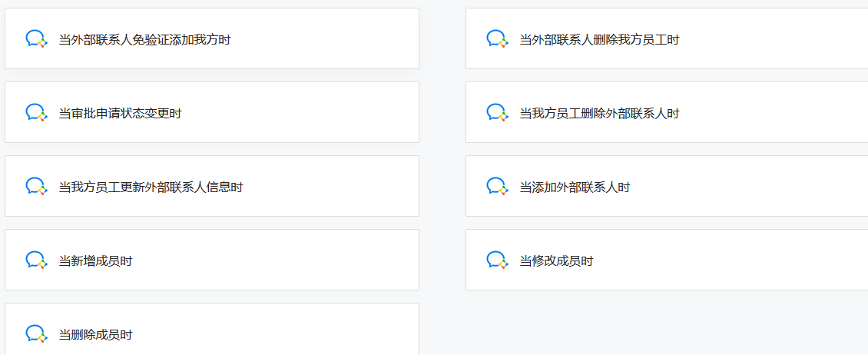Click empty area of 当添加外部联系人时 card
The image size is (868, 355).
tap(747, 186)
